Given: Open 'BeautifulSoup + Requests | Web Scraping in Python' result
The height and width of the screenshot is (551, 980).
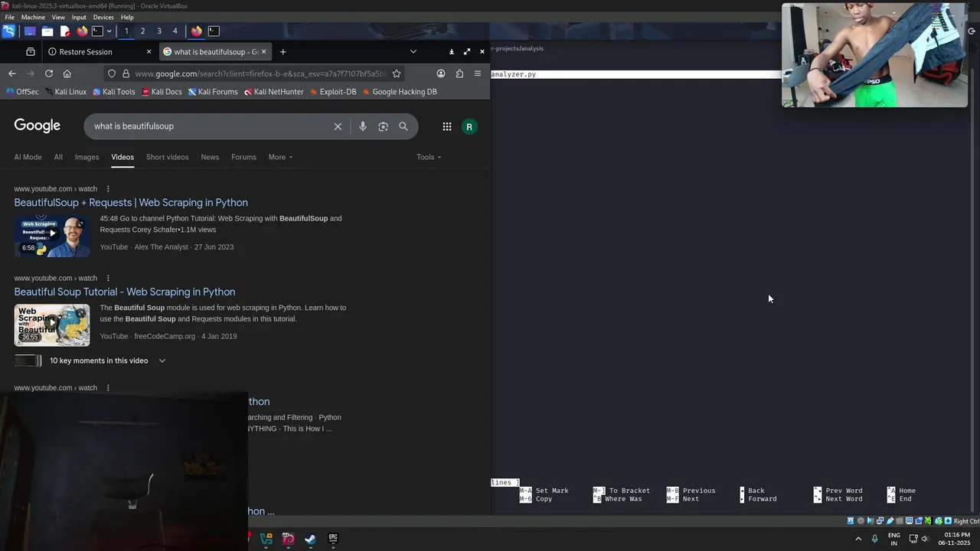Looking at the screenshot, I should (131, 203).
